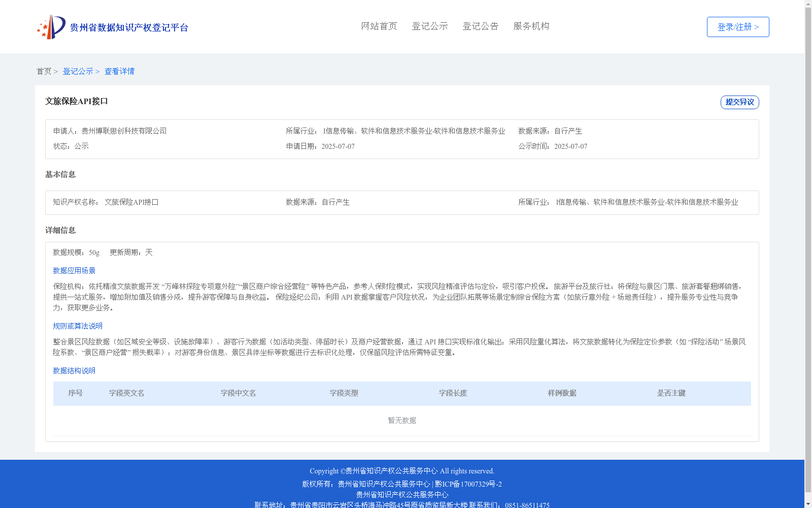Click the 样例数据 column header

coord(562,393)
